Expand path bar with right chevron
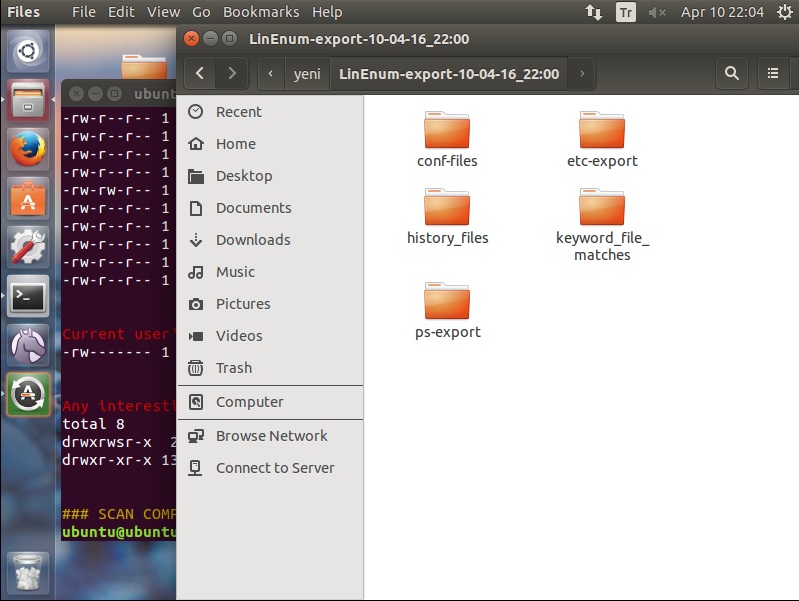Screen dimensions: 799x601 coord(582,73)
